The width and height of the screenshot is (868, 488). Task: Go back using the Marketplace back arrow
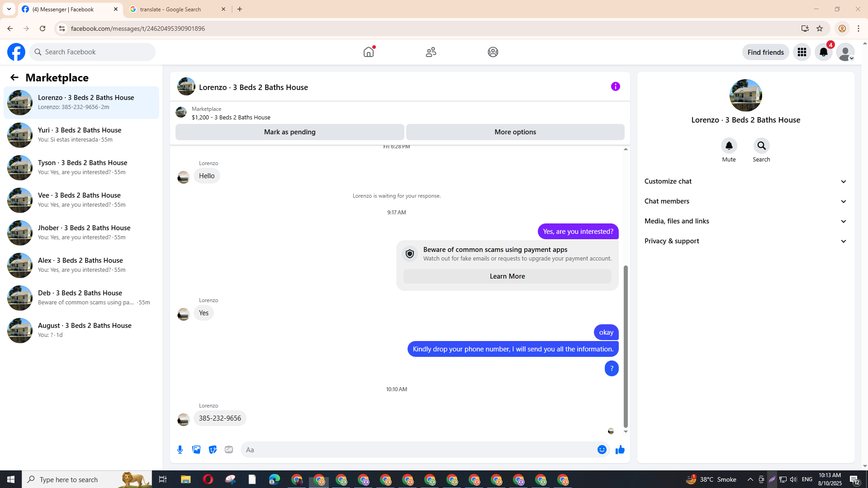(14, 77)
